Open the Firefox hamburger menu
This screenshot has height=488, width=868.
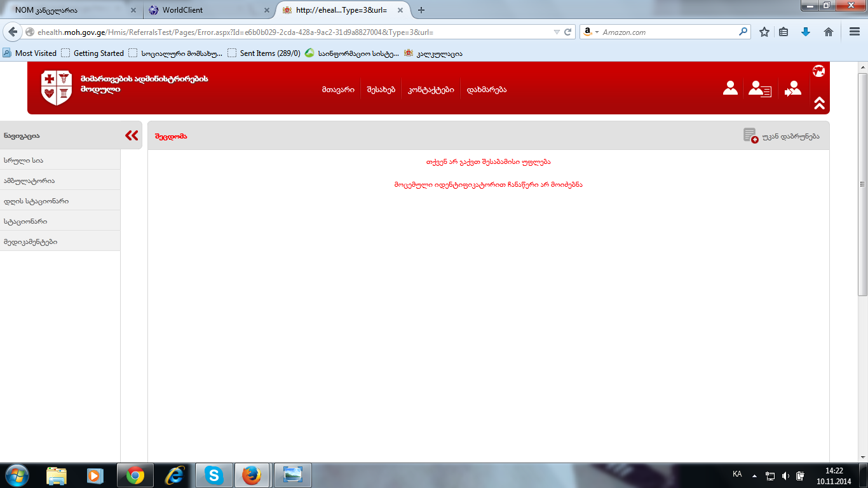855,32
